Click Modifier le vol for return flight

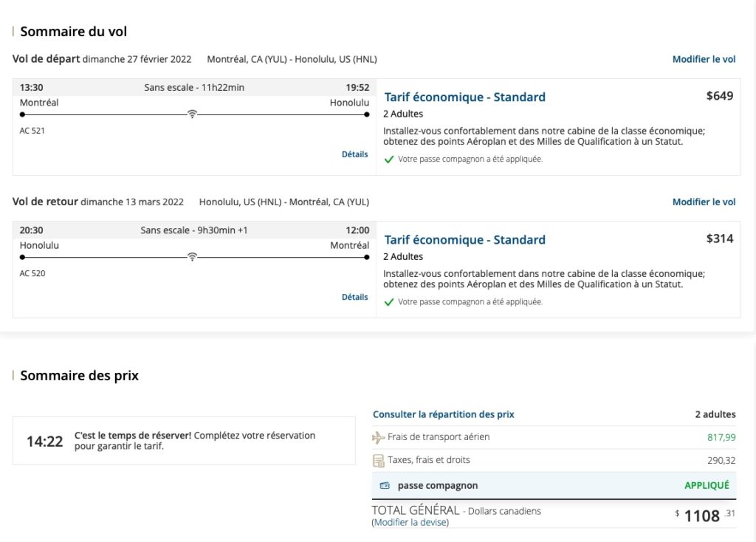704,202
